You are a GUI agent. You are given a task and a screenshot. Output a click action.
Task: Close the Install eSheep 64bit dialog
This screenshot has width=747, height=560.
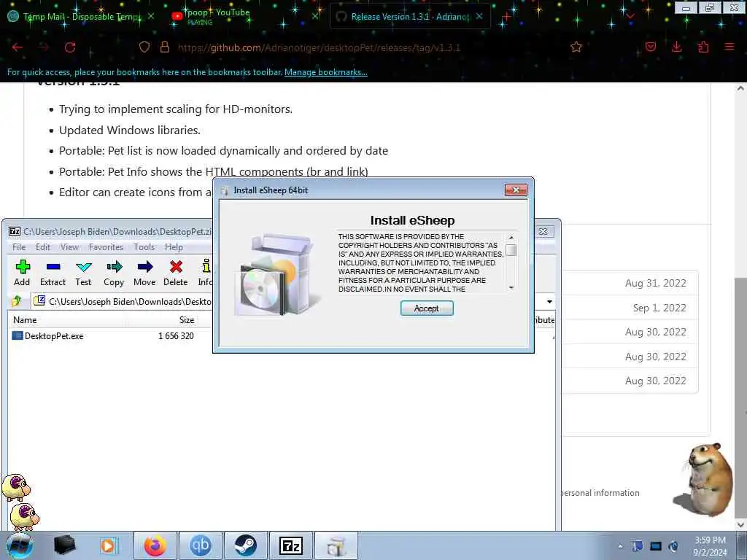516,190
